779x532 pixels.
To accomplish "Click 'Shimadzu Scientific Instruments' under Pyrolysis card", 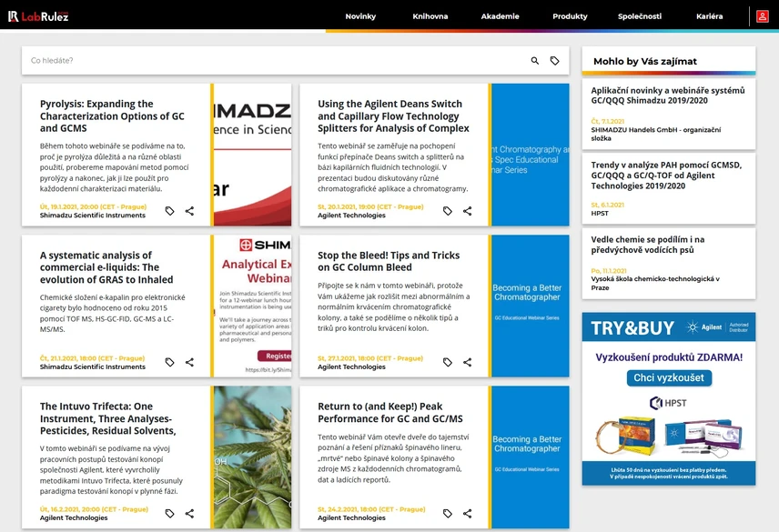I will click(x=93, y=216).
